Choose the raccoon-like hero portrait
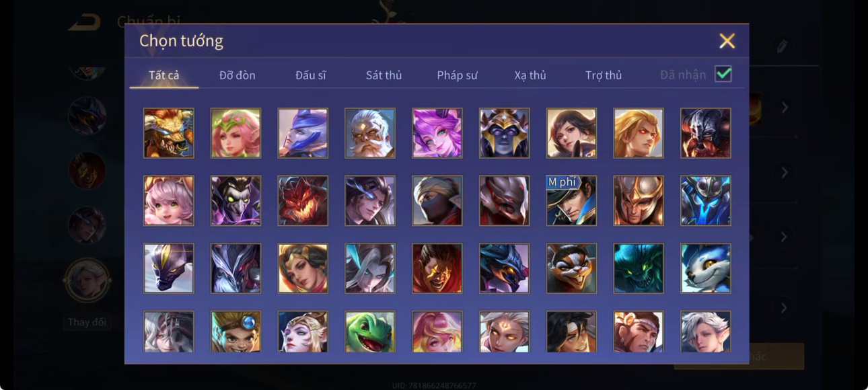 (571, 268)
